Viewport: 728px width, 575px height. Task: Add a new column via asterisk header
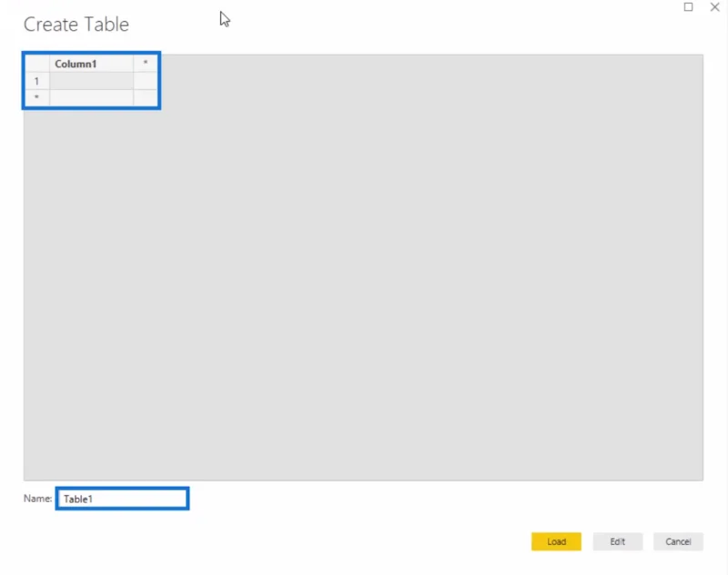pyautogui.click(x=146, y=64)
